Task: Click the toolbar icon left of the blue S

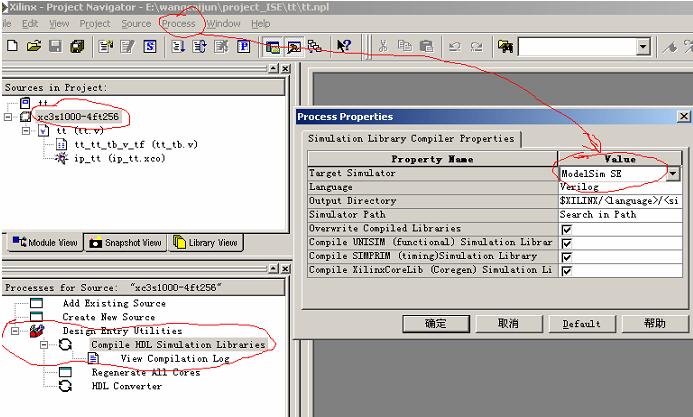Action: tap(128, 46)
